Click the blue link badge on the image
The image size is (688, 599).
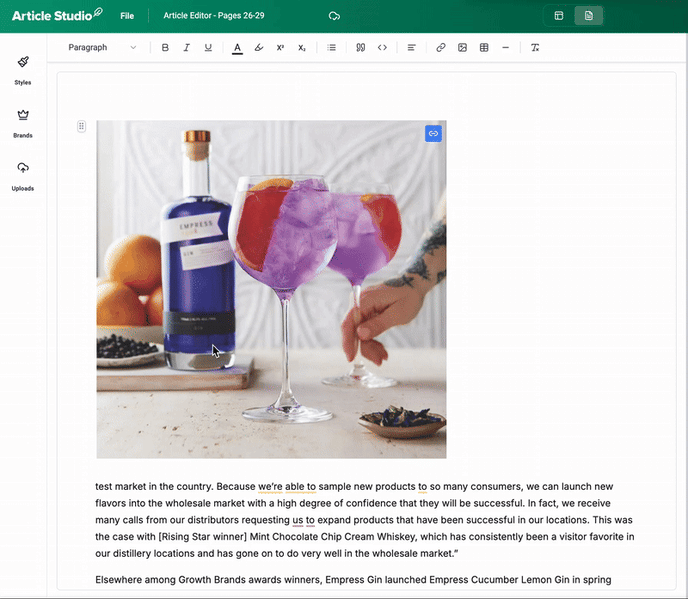pos(433,132)
